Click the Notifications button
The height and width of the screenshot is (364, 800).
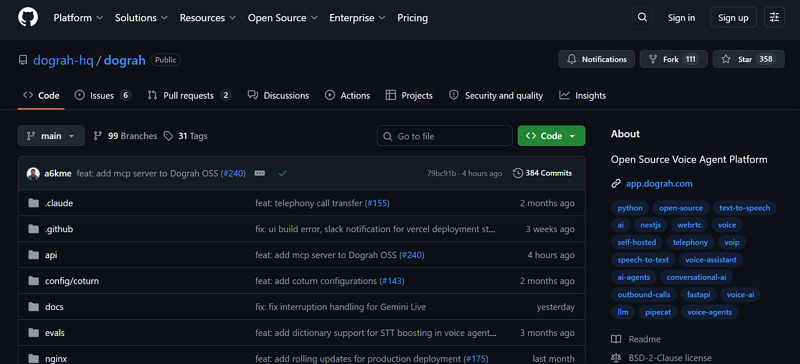coord(596,59)
